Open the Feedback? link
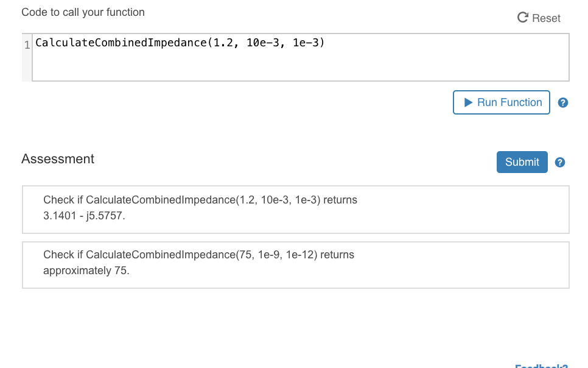This screenshot has height=368, width=588. pyautogui.click(x=541, y=365)
